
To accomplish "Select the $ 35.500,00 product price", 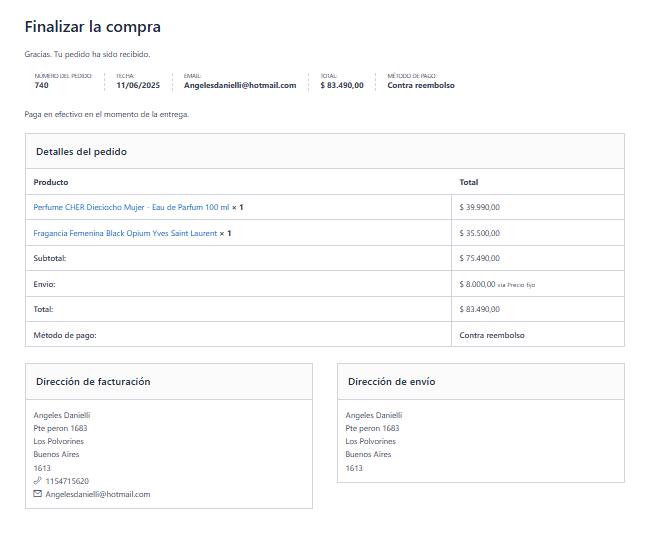I will tap(480, 233).
